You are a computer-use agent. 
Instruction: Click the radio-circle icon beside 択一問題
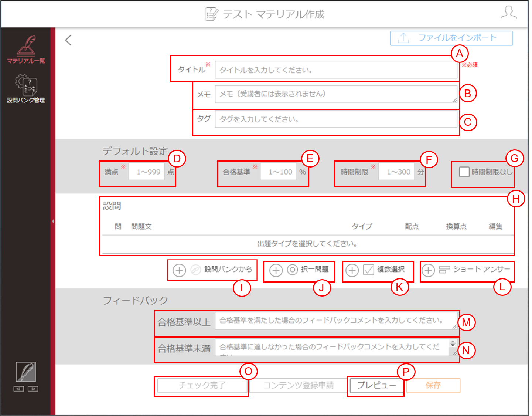[292, 270]
